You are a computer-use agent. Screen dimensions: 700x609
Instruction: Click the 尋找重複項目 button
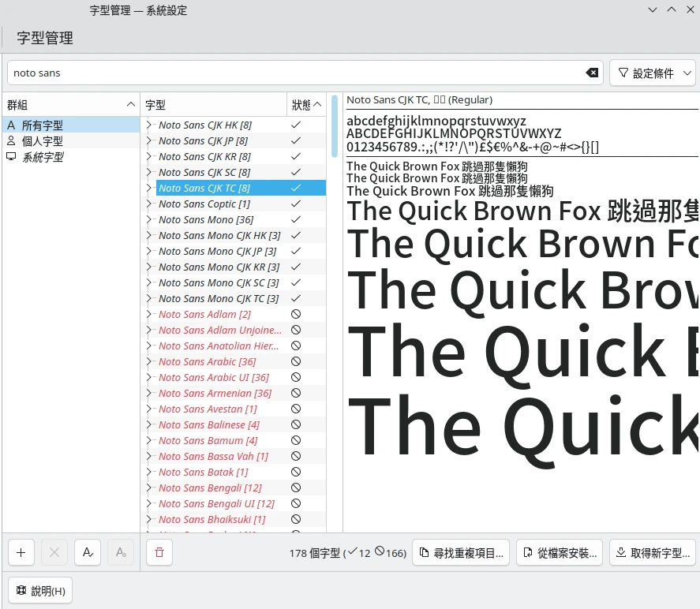[461, 553]
